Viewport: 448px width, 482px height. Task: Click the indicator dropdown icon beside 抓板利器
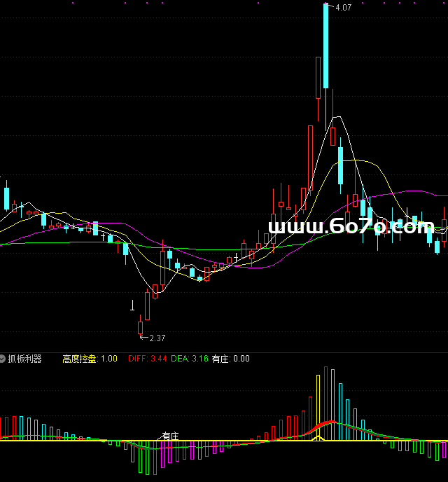click(3, 359)
